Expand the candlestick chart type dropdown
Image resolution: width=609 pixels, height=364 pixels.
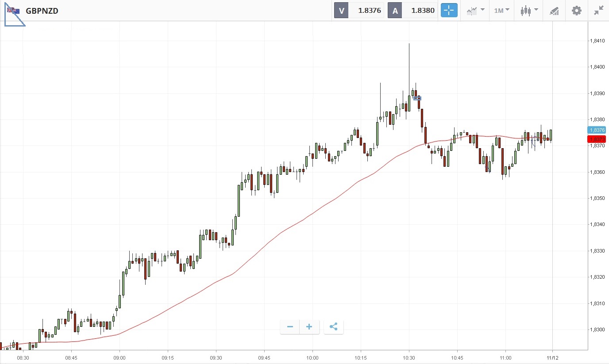pyautogui.click(x=529, y=11)
